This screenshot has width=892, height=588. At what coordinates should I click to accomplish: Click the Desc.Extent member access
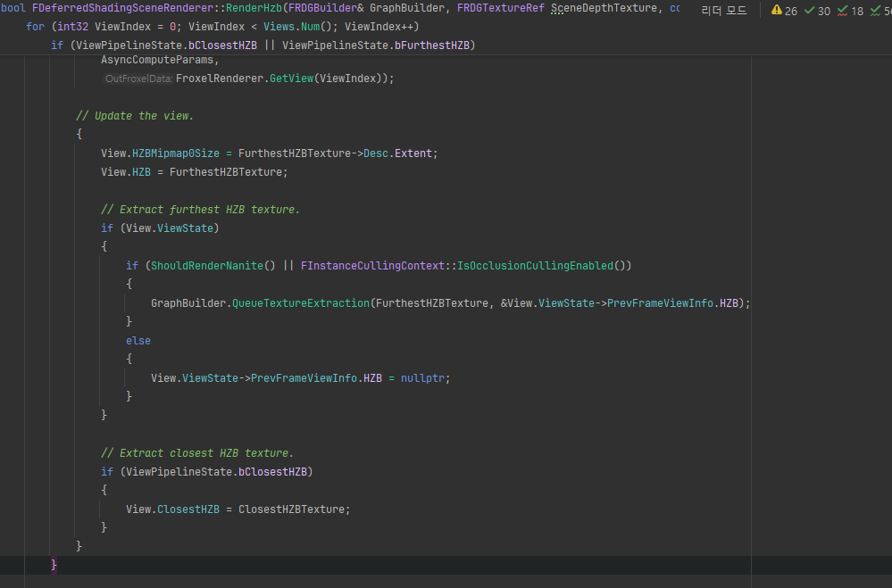click(x=397, y=153)
